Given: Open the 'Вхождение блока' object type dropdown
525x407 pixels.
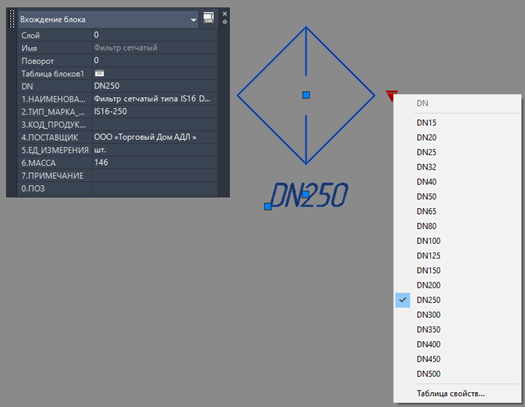Looking at the screenshot, I should coord(107,19).
